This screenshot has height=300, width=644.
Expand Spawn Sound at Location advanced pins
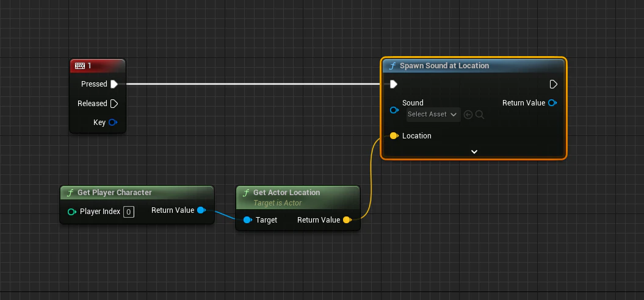coord(474,152)
